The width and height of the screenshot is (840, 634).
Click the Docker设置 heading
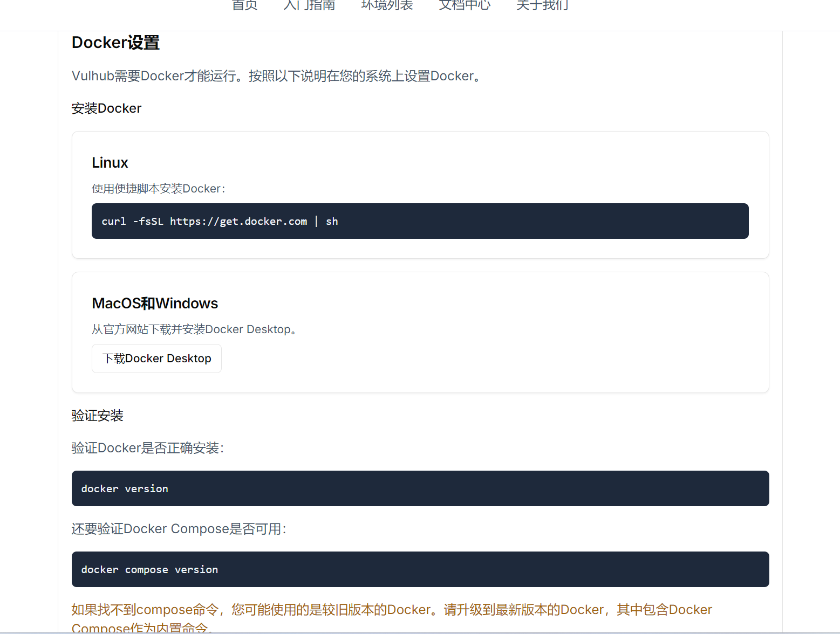click(x=115, y=43)
